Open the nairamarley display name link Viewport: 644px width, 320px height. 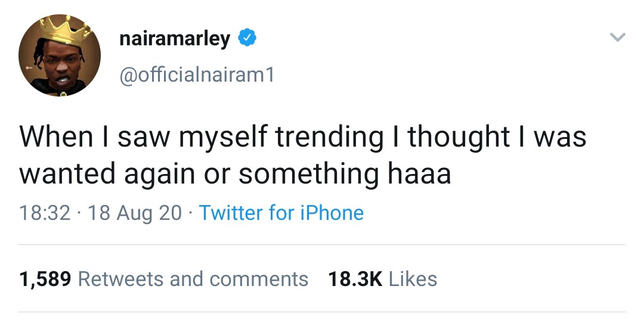tap(174, 39)
